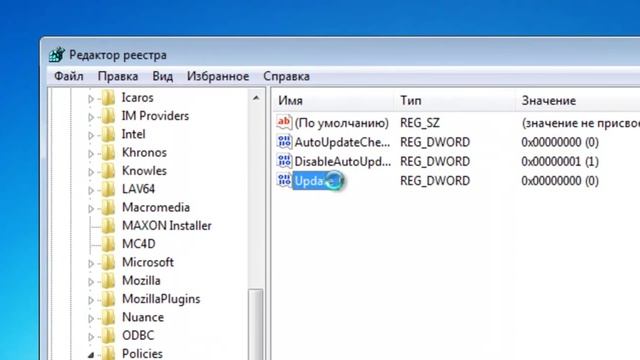Select the IM Providers folder icon
This screenshot has width=640, height=360.
pyautogui.click(x=108, y=116)
